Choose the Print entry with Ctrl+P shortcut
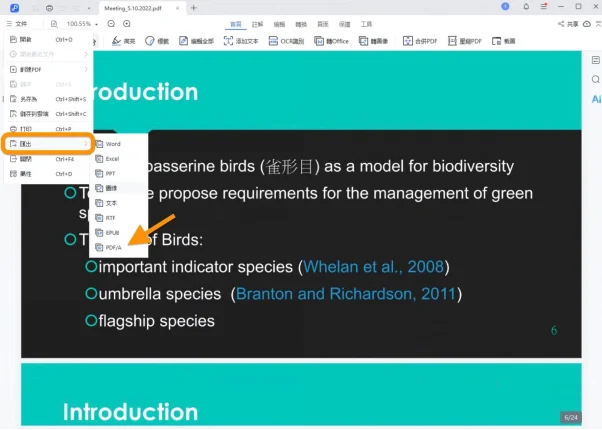Viewport: 602px width, 430px height. click(48, 129)
